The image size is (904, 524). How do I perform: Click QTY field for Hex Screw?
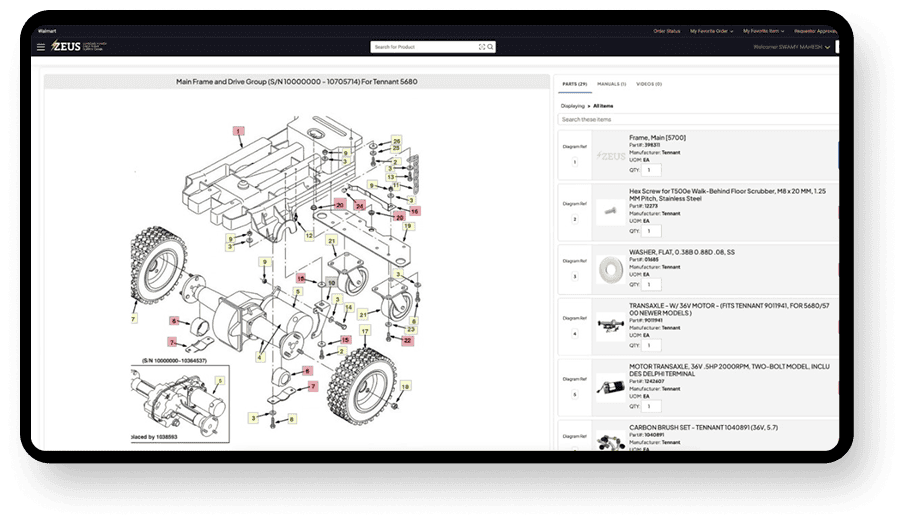tap(651, 231)
